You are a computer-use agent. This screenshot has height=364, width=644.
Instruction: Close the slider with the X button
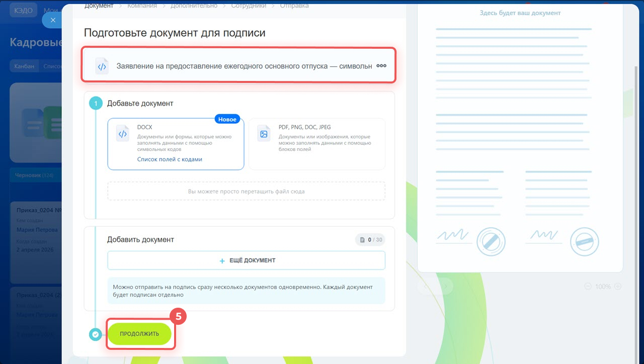pos(52,20)
